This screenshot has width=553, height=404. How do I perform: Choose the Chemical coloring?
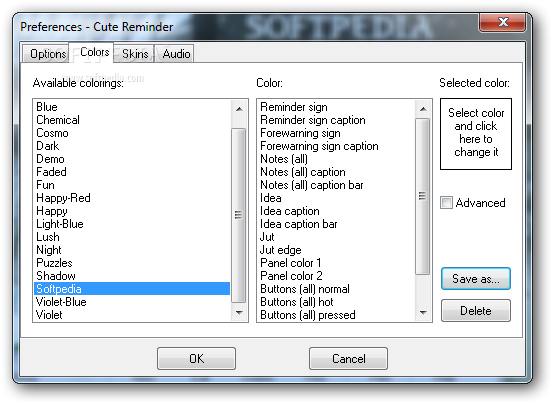tap(132, 120)
